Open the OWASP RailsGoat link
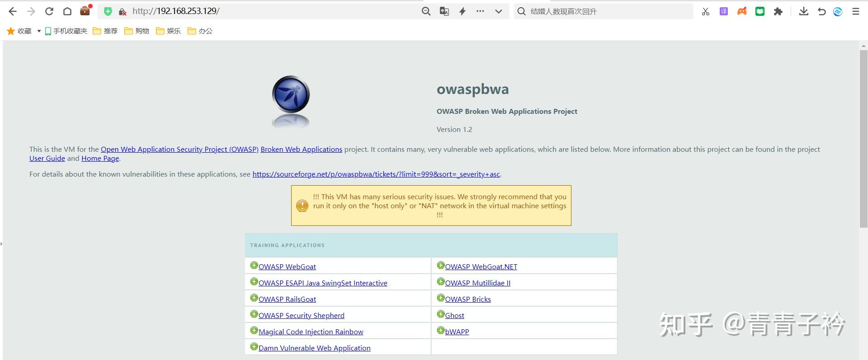 tap(287, 299)
